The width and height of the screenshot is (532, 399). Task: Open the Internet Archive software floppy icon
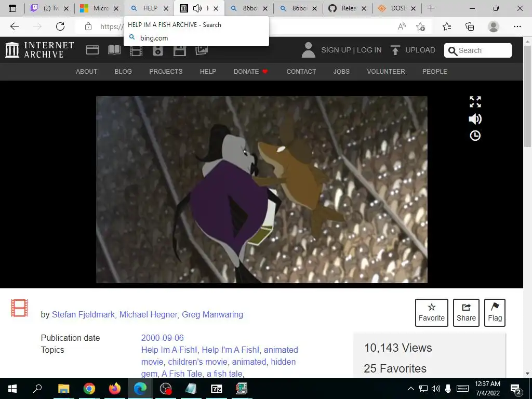click(179, 51)
